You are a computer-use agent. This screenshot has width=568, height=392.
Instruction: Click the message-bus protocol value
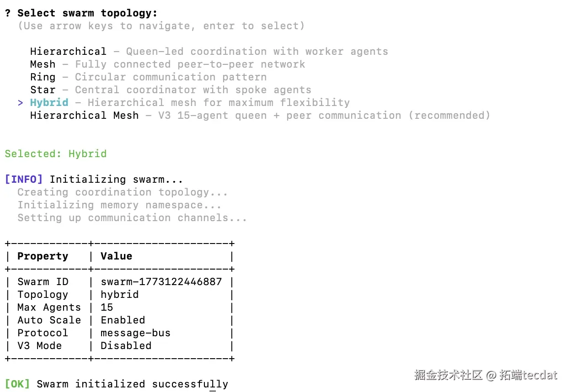point(135,333)
